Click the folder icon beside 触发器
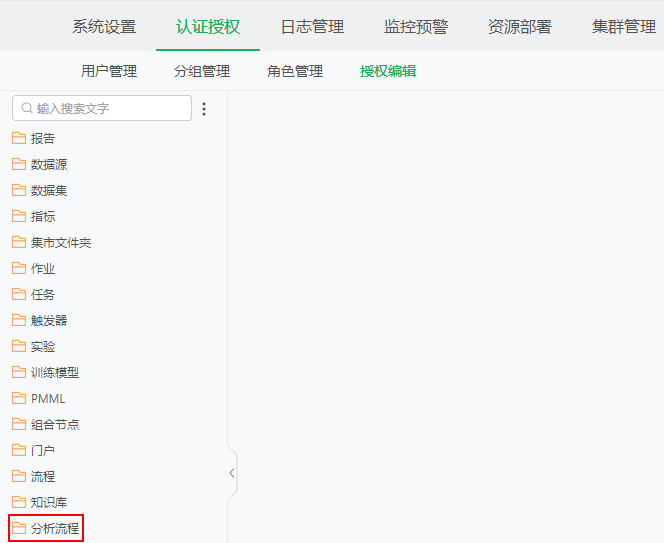The height and width of the screenshot is (543, 664). click(19, 320)
